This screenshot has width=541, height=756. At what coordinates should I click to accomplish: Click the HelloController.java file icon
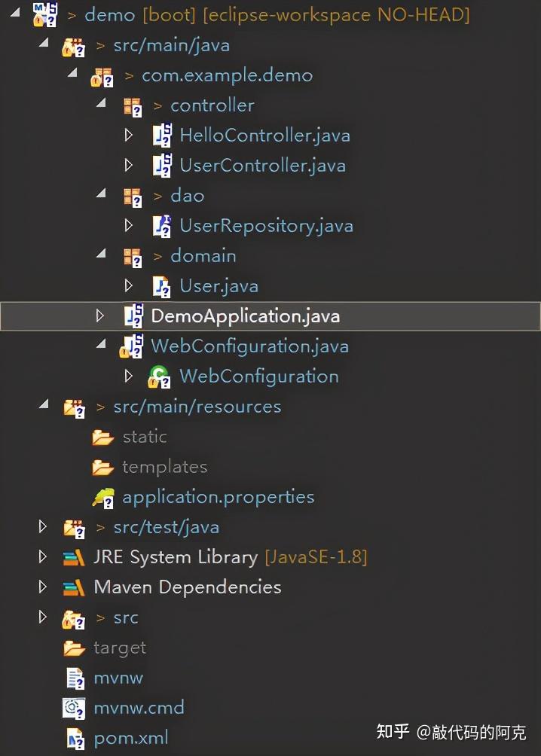tap(162, 135)
